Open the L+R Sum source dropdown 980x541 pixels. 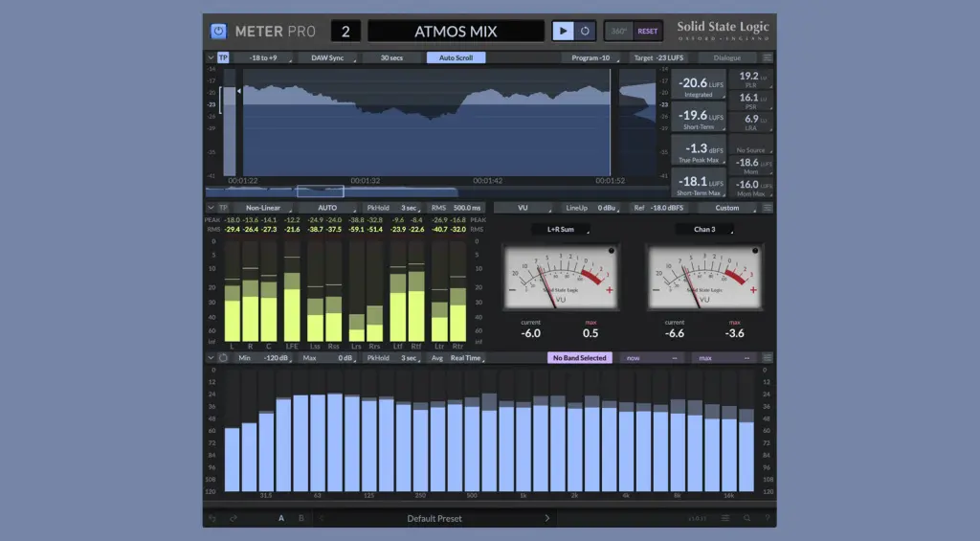point(561,230)
